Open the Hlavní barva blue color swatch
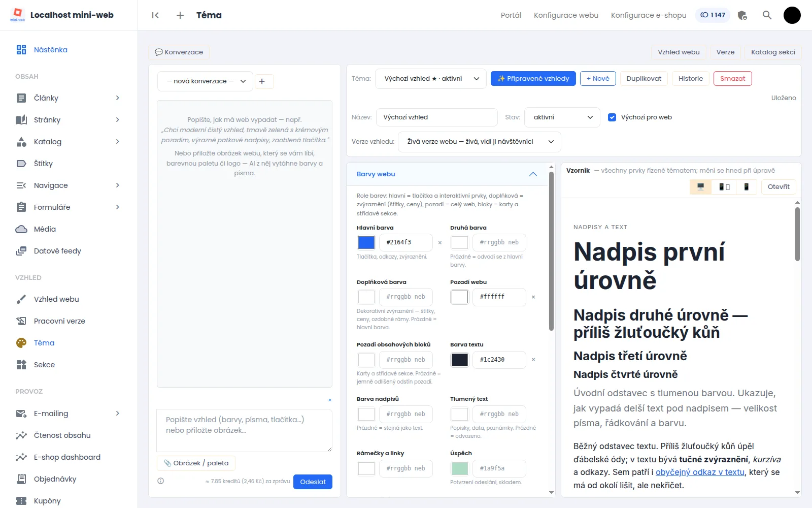The width and height of the screenshot is (812, 508). pyautogui.click(x=366, y=243)
